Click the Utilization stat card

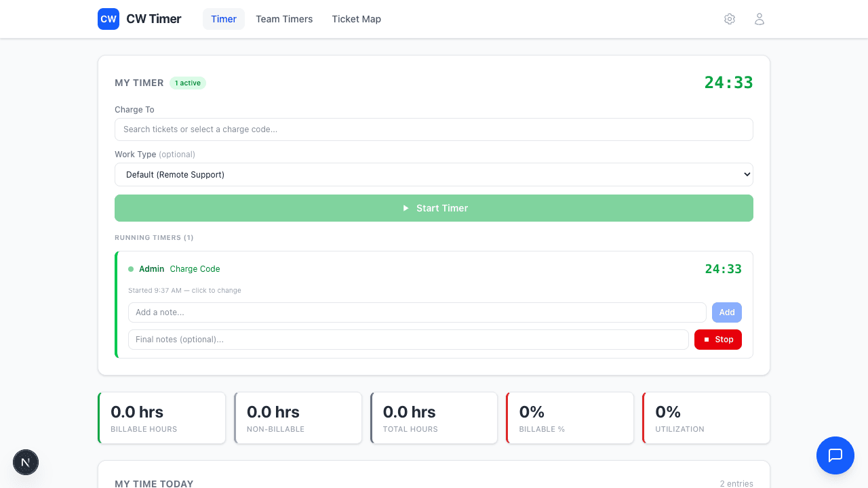(x=706, y=418)
